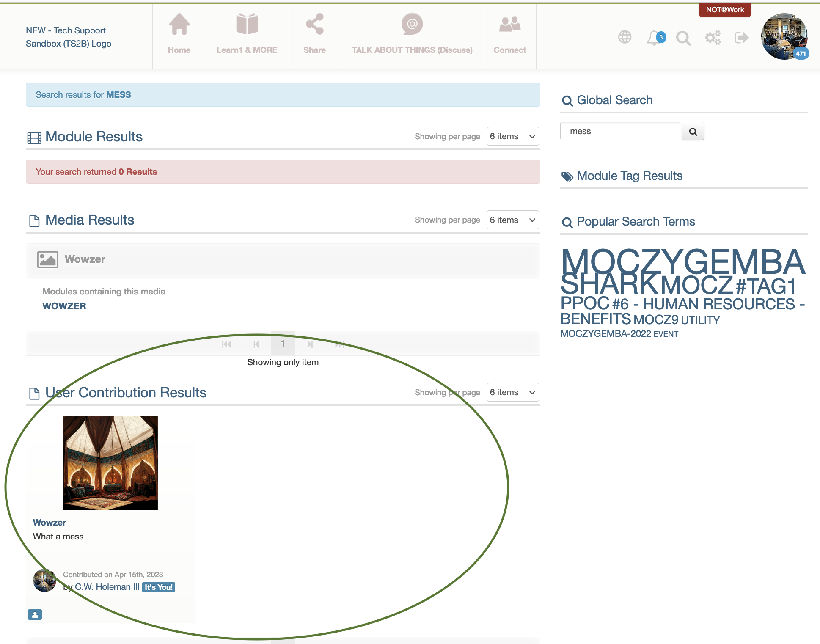The width and height of the screenshot is (820, 644).
Task: Search popular term PPOC
Action: 585,303
